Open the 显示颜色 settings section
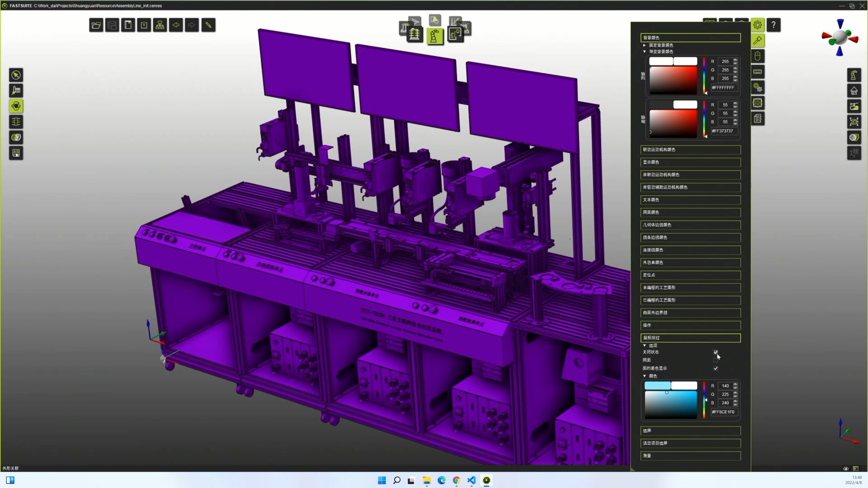The image size is (868, 488). coord(690,162)
